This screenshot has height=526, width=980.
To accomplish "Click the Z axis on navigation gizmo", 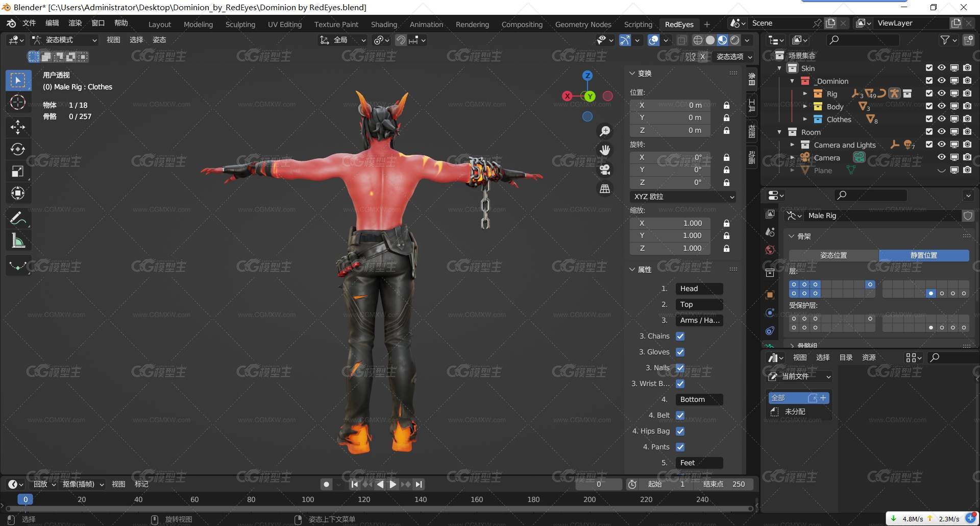I will pos(587,76).
